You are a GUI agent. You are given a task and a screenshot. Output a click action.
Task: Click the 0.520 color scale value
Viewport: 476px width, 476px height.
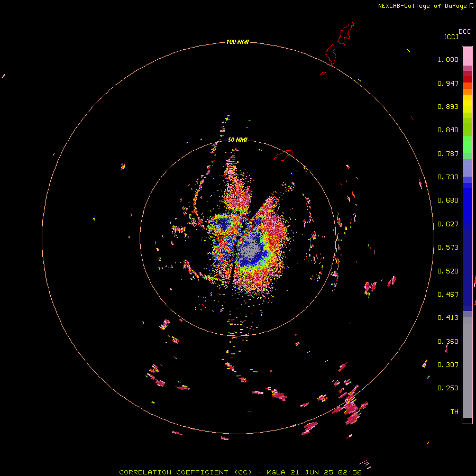click(x=448, y=271)
